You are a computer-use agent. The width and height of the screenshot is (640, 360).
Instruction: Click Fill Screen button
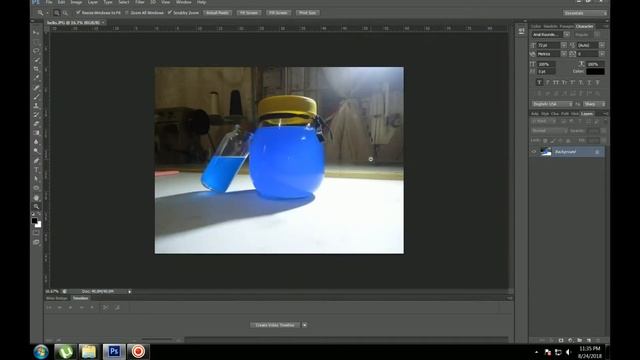(278, 13)
